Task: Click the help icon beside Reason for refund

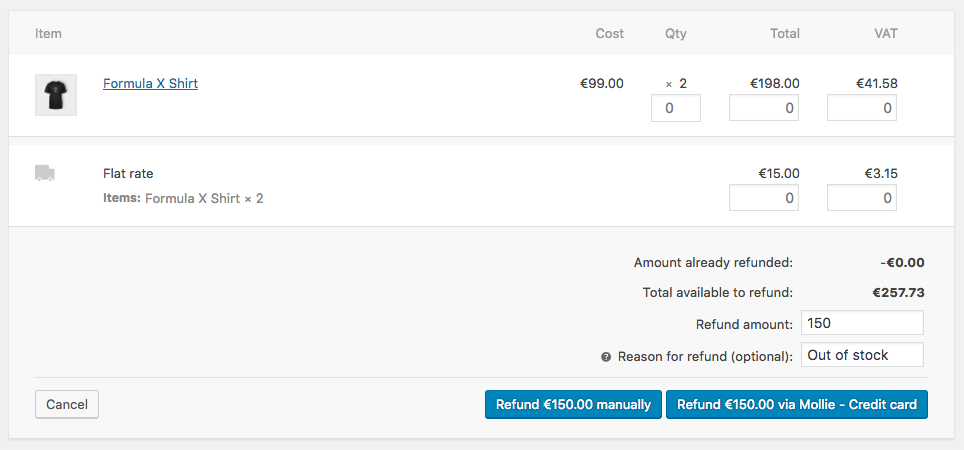Action: (x=606, y=357)
